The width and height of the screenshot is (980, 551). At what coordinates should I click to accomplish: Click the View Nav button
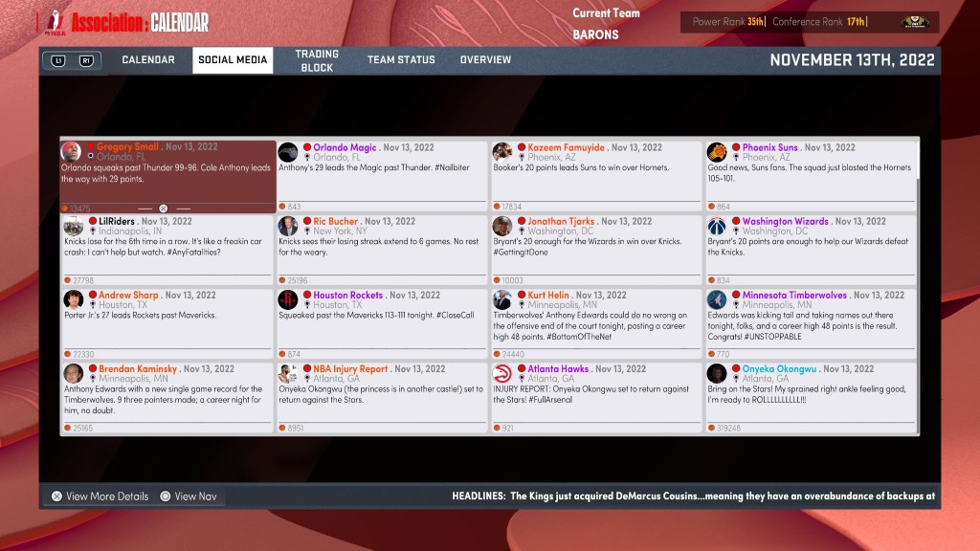point(188,496)
